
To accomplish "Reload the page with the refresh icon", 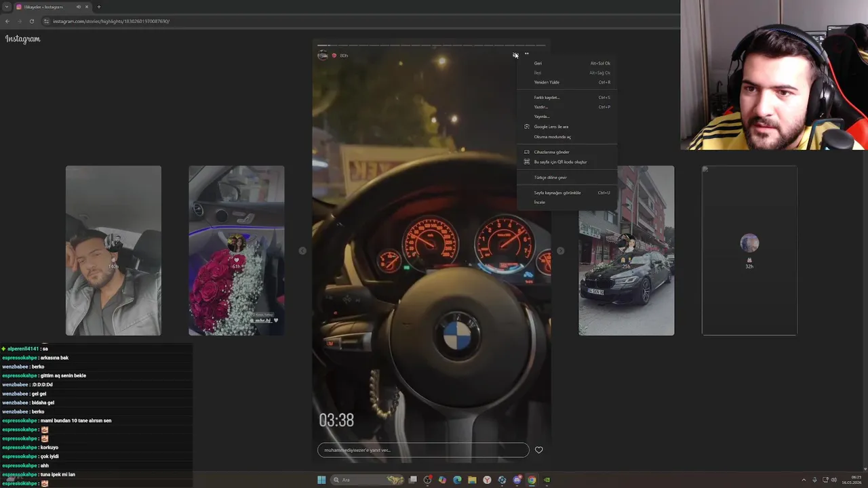I will [31, 21].
